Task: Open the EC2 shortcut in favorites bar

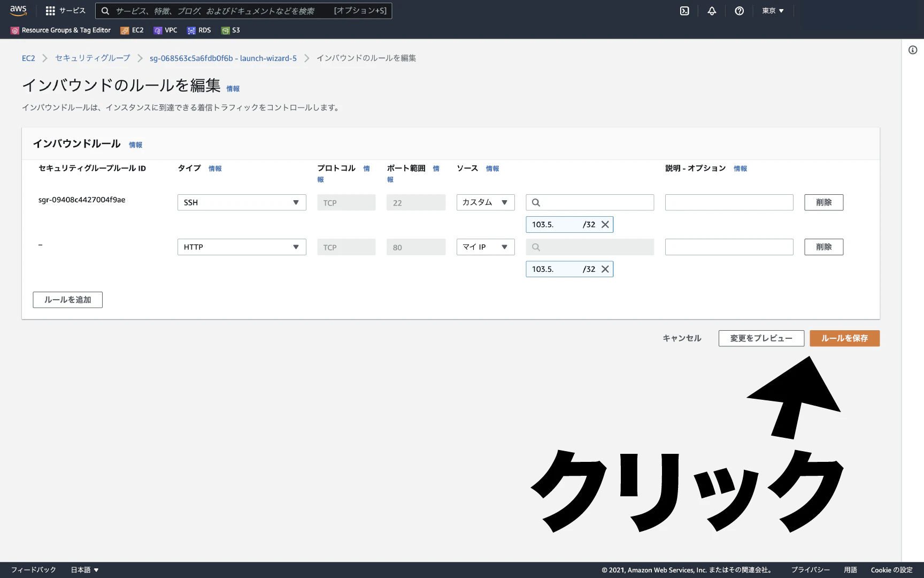Action: (132, 31)
